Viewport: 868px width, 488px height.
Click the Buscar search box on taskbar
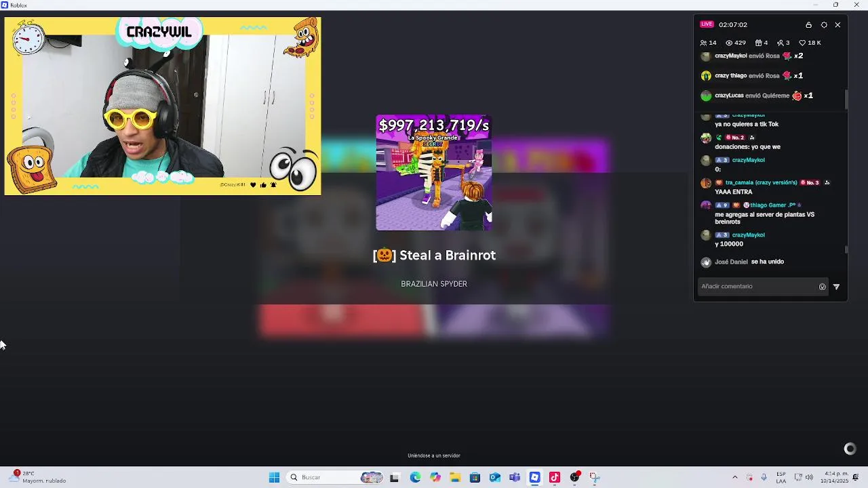point(335,477)
